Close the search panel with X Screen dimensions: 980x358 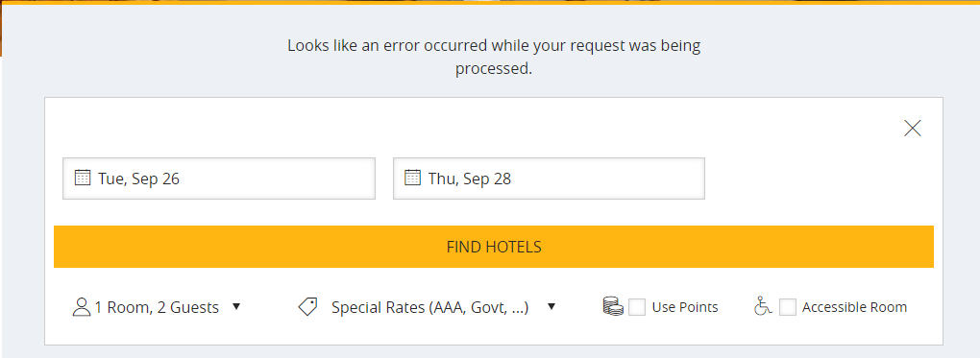(913, 128)
